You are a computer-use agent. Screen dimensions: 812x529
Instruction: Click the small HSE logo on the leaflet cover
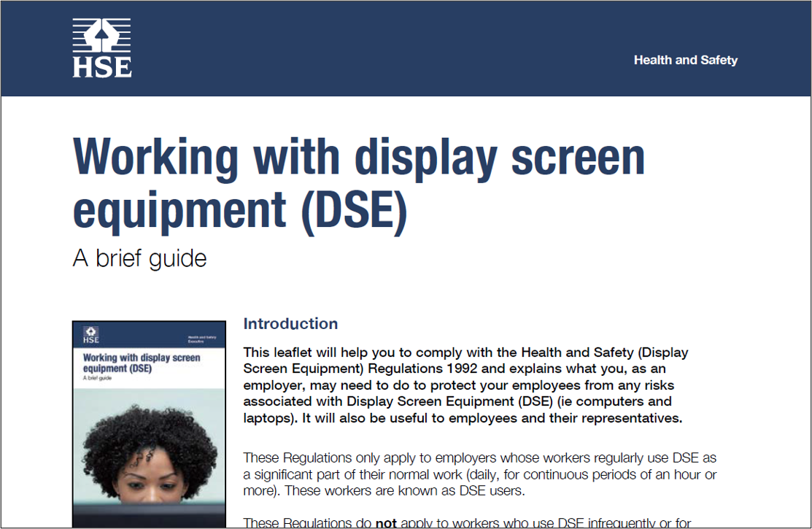click(90, 334)
